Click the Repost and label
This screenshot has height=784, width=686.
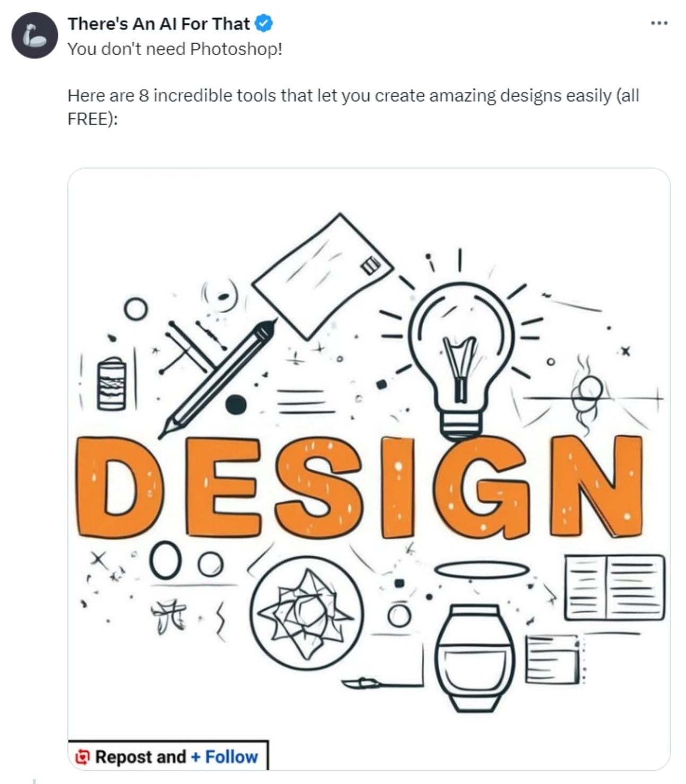[141, 756]
